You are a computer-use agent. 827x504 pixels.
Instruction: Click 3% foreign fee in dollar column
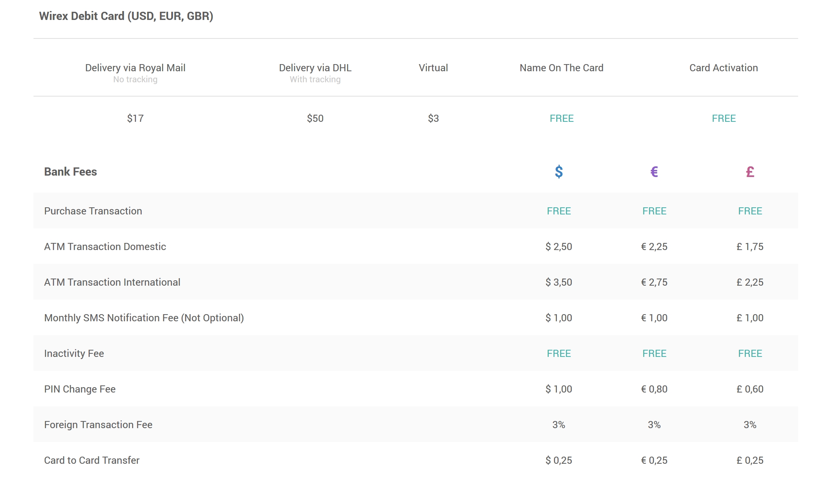tap(559, 425)
